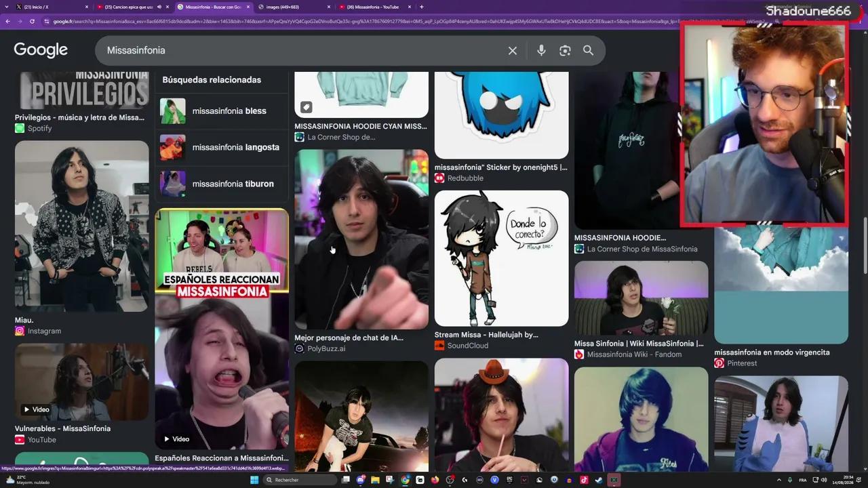Screen dimensions: 868x488
Task: Open 'Españoles Reaccionan' video thumbnail
Action: click(222, 329)
